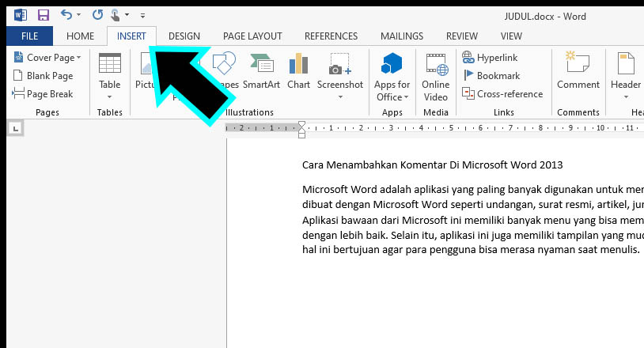Insert a SmartArt graphic
The height and width of the screenshot is (348, 644).
(x=261, y=71)
